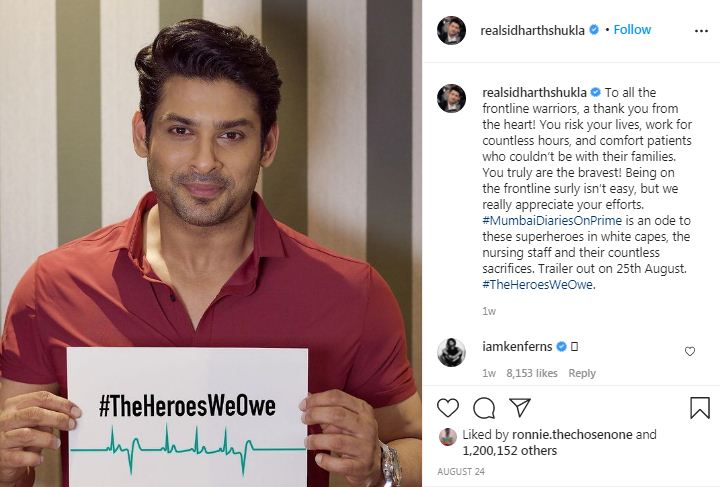
Task: View iamkenferns profile avatar
Action: 451,352
